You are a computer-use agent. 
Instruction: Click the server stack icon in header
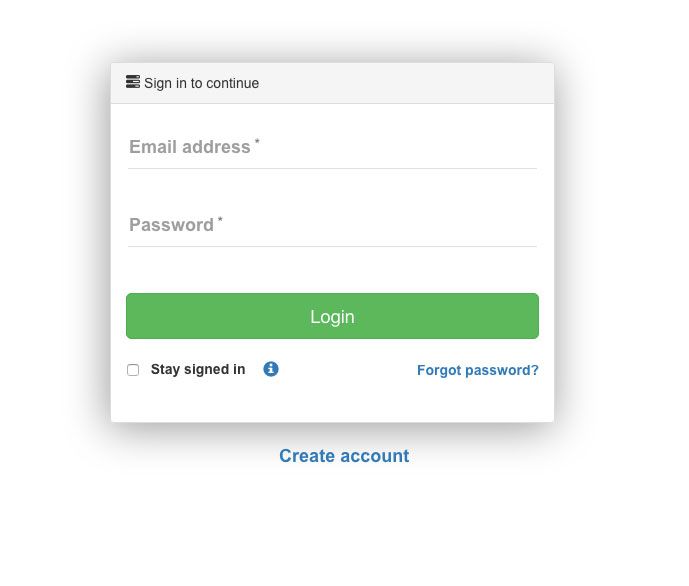[x=133, y=82]
